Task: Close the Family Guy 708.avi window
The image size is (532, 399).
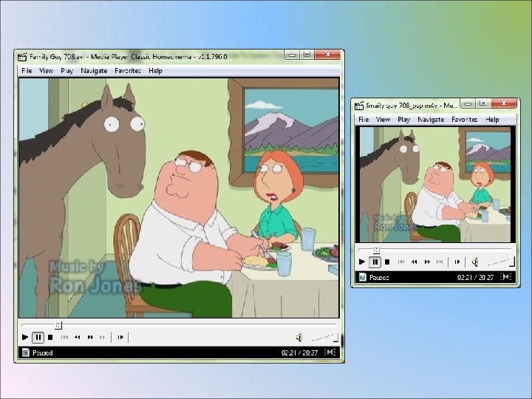Action: [x=327, y=55]
